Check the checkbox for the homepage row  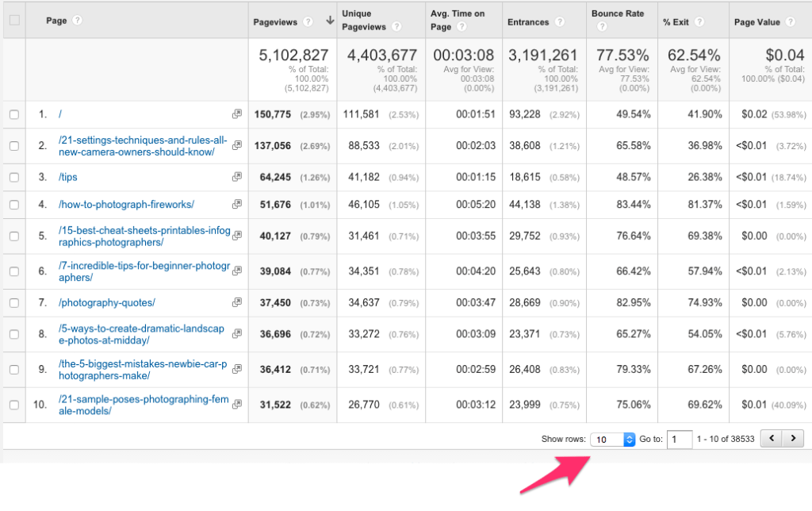tap(13, 113)
